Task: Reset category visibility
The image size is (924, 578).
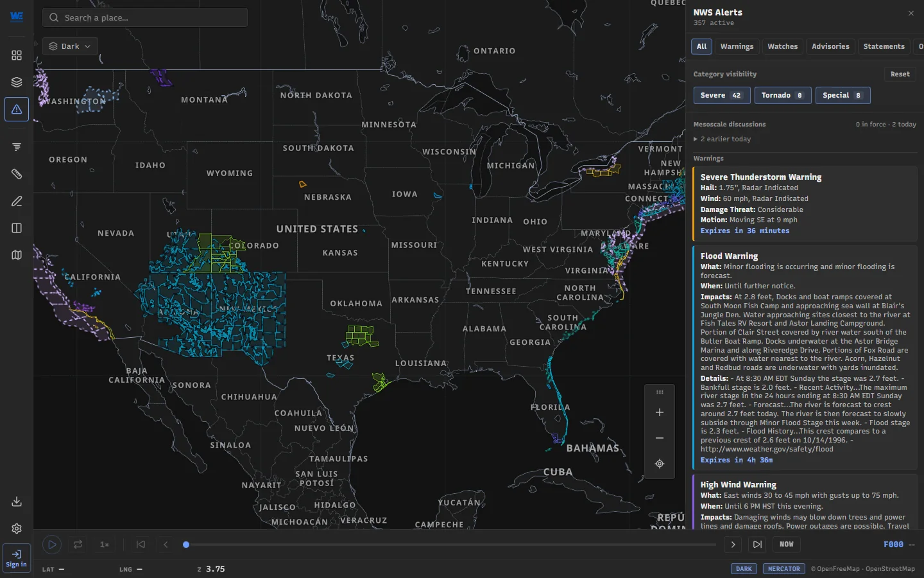Action: coord(900,74)
